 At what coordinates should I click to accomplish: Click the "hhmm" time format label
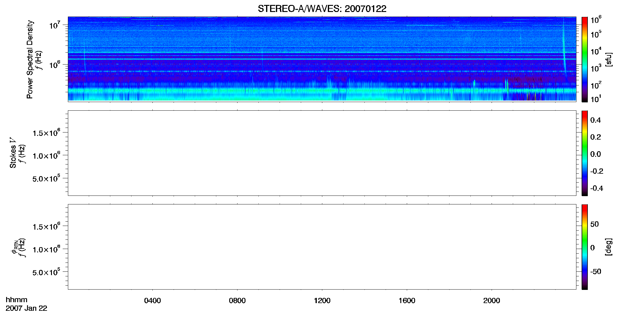[17, 300]
